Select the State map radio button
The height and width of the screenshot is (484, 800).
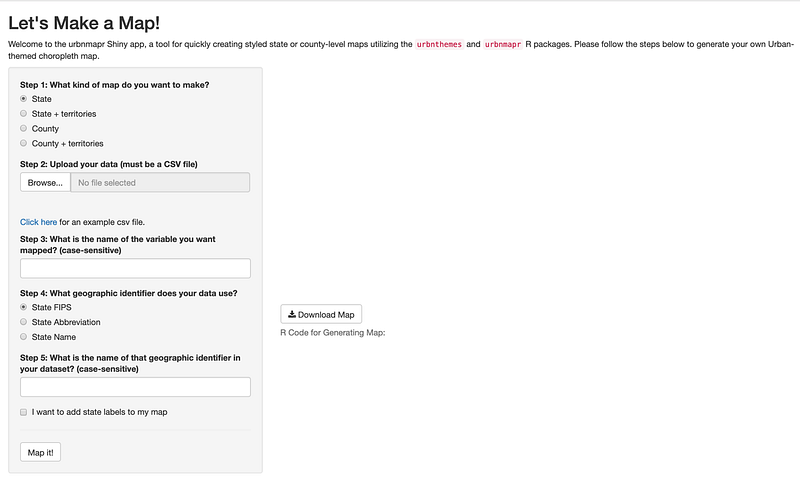tap(23, 98)
